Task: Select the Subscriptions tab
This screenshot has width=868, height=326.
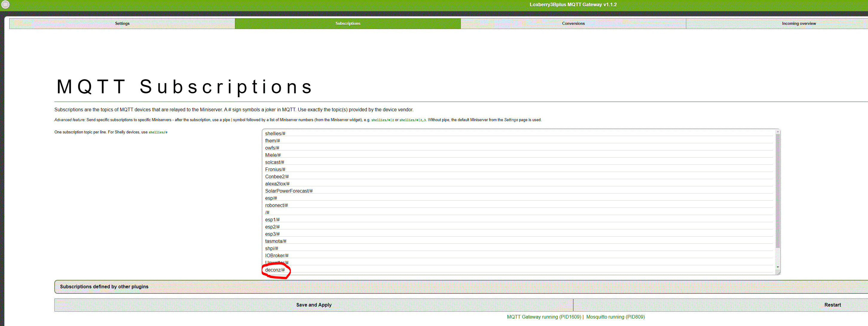Action: (348, 24)
